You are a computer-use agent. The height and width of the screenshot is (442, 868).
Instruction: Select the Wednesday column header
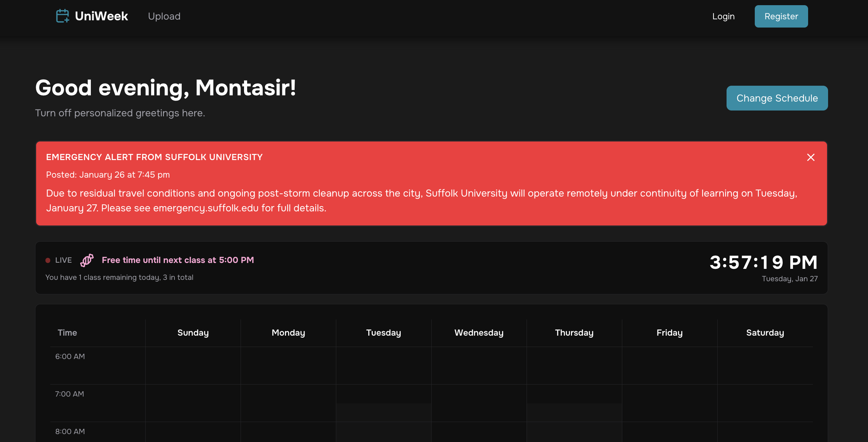(x=479, y=333)
